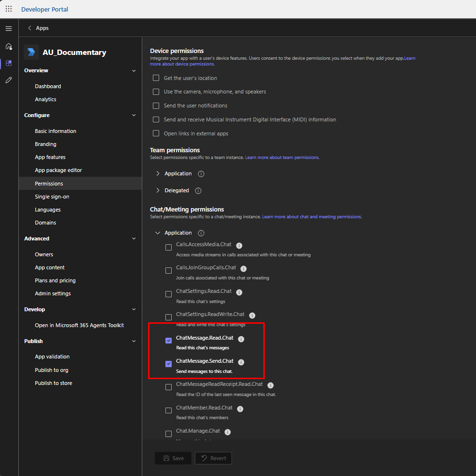The image size is (476, 476).
Task: Check the ChatMember.Read.Chat permission
Action: [x=168, y=410]
